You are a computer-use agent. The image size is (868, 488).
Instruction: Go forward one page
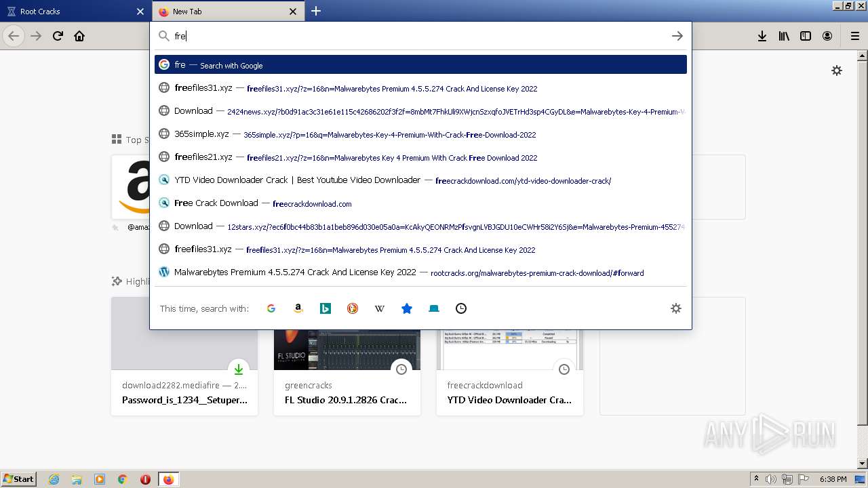(x=36, y=36)
